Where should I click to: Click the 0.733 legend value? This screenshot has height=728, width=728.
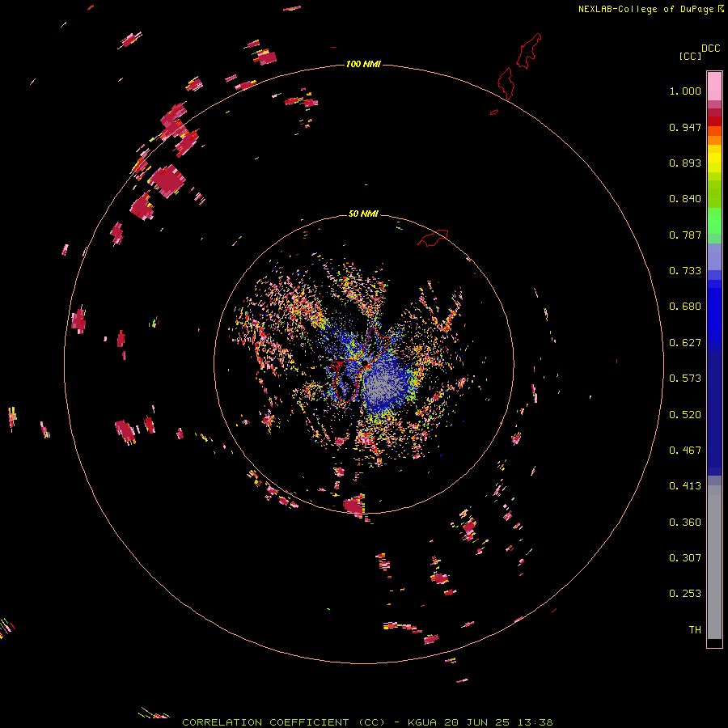[x=685, y=271]
